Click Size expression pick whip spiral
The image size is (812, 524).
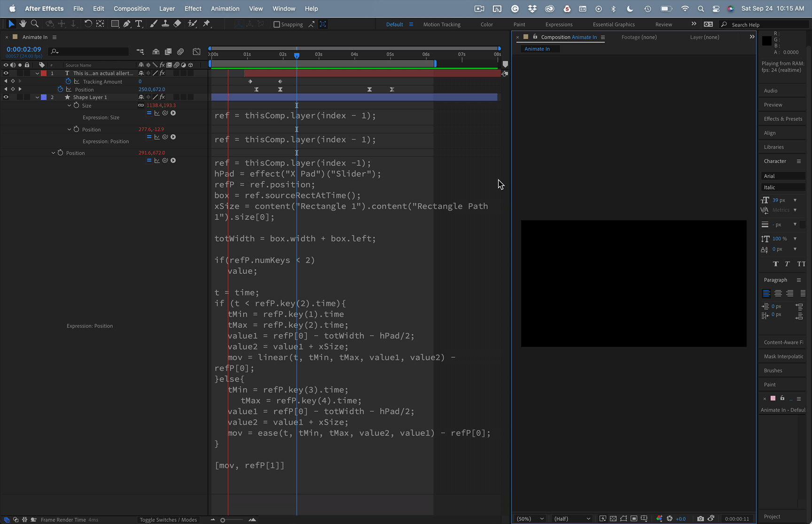click(x=165, y=113)
